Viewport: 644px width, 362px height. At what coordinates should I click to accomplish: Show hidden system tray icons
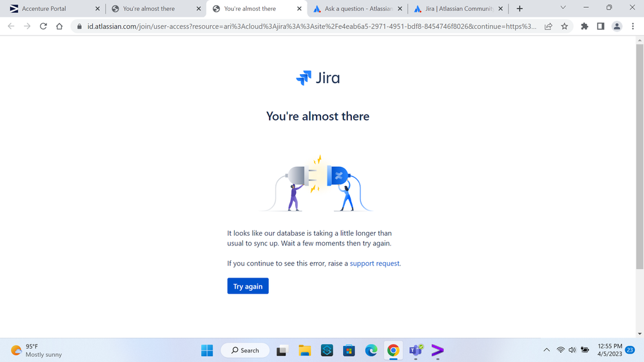click(x=547, y=350)
